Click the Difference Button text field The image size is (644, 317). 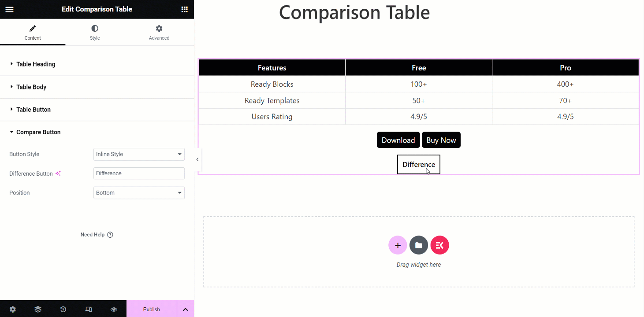click(x=139, y=173)
